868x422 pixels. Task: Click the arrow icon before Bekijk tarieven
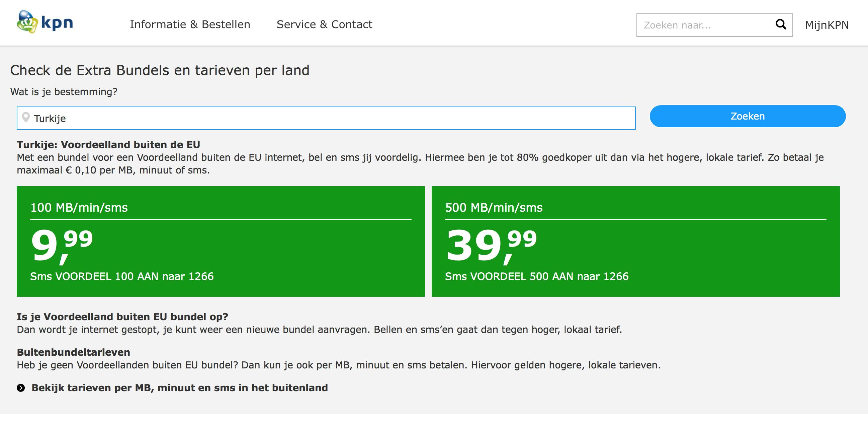pyautogui.click(x=21, y=388)
